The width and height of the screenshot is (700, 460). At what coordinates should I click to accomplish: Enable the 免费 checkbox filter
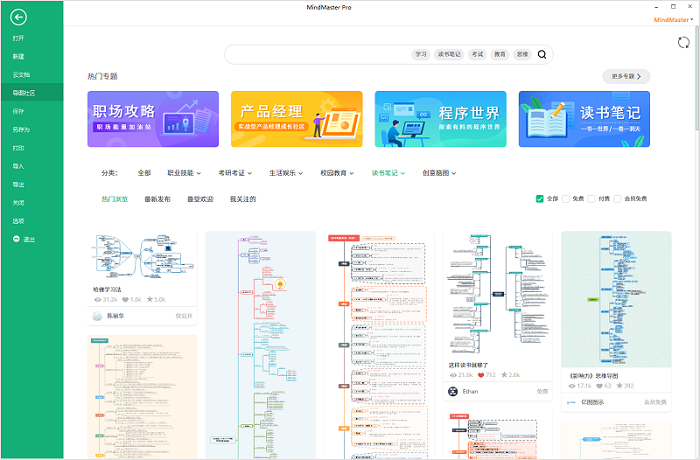(x=566, y=199)
